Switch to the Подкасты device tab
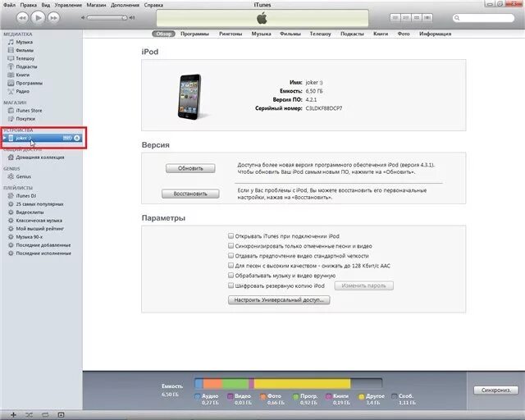This screenshot has width=525, height=420. pyautogui.click(x=352, y=34)
